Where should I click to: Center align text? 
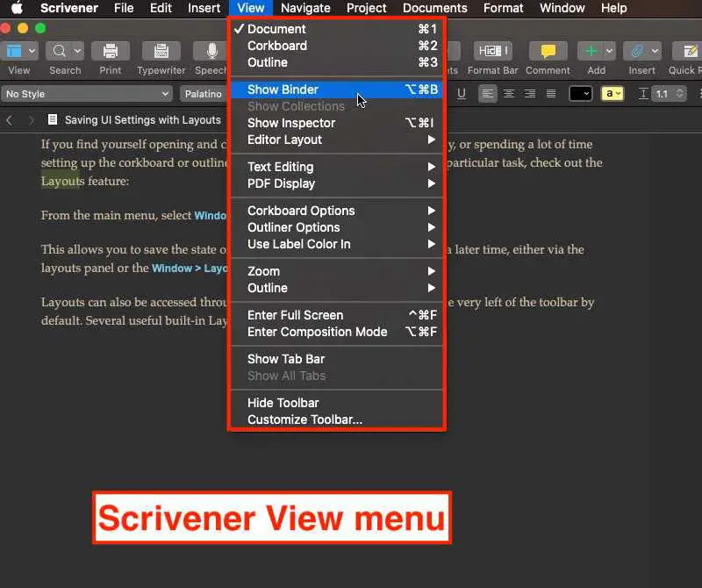pos(509,94)
